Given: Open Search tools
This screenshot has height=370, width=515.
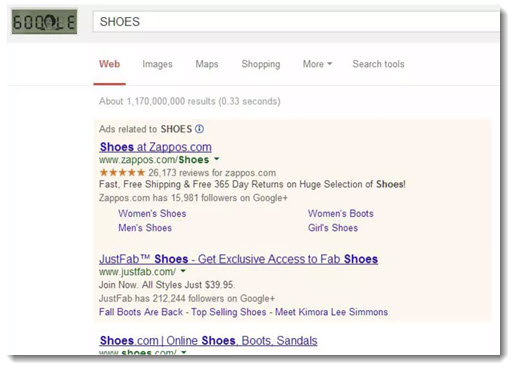Looking at the screenshot, I should 378,64.
